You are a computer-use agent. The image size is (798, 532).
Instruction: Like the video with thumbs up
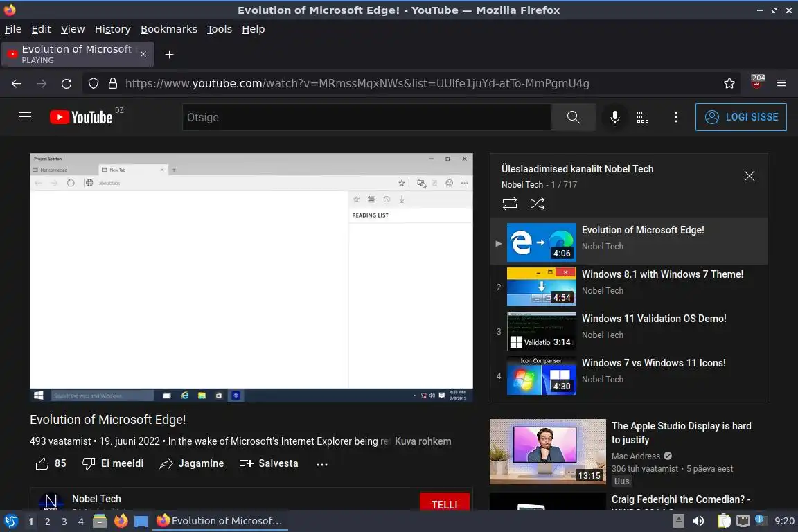point(51,463)
